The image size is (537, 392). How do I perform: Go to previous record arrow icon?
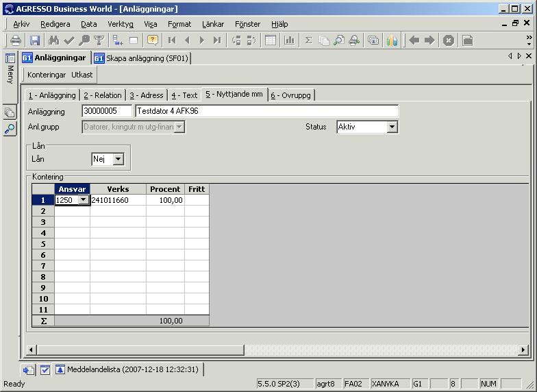(187, 40)
